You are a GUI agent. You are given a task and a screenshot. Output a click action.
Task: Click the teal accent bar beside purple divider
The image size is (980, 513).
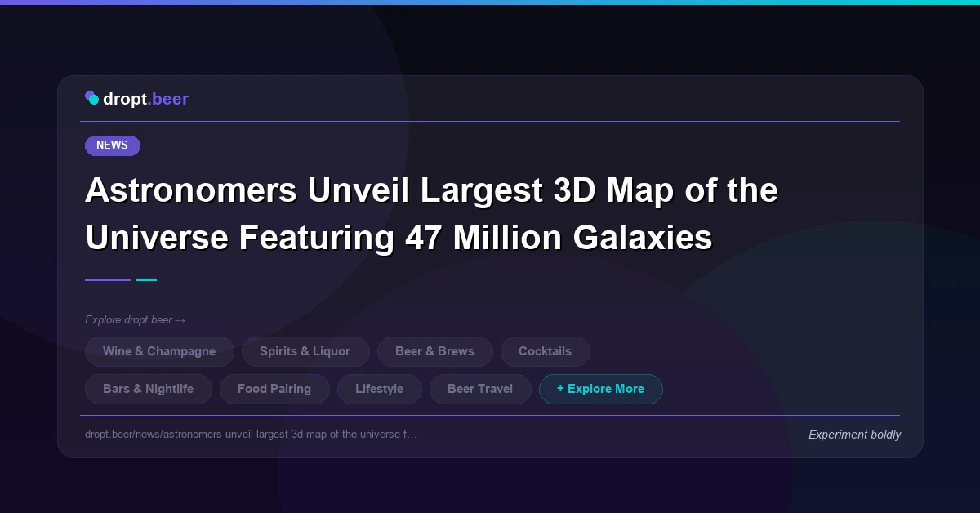click(146, 279)
